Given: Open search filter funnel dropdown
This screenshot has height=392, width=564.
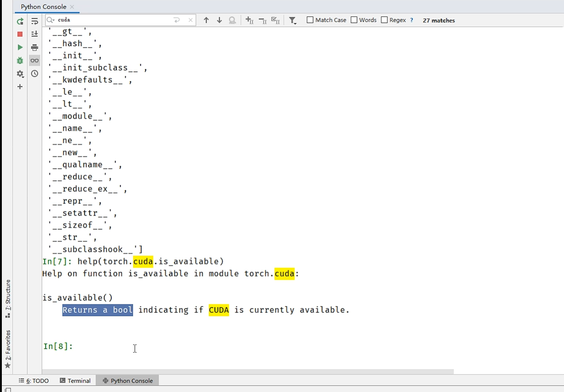Looking at the screenshot, I should click(293, 20).
